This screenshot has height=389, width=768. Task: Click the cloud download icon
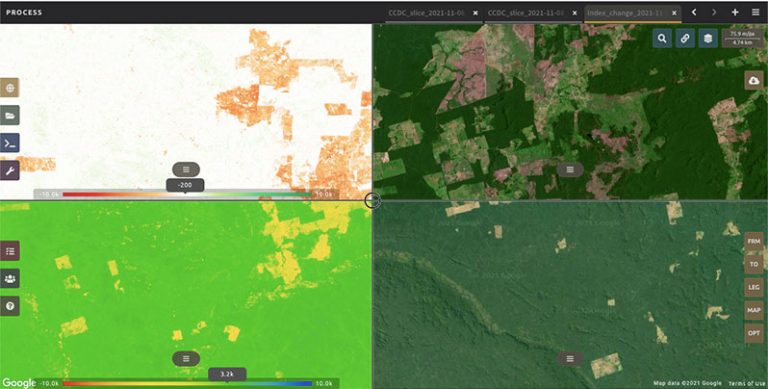(x=754, y=80)
